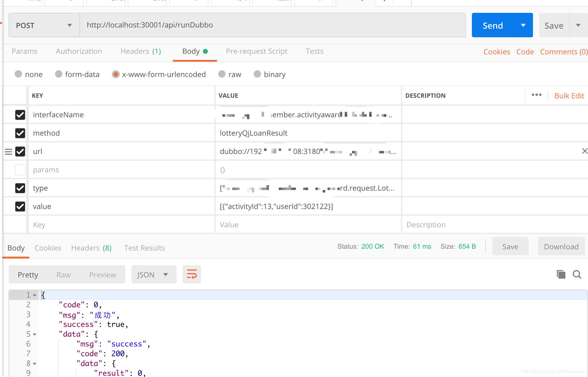Image resolution: width=588 pixels, height=377 pixels.
Task: Open the three-dots column options menu
Action: [x=536, y=95]
